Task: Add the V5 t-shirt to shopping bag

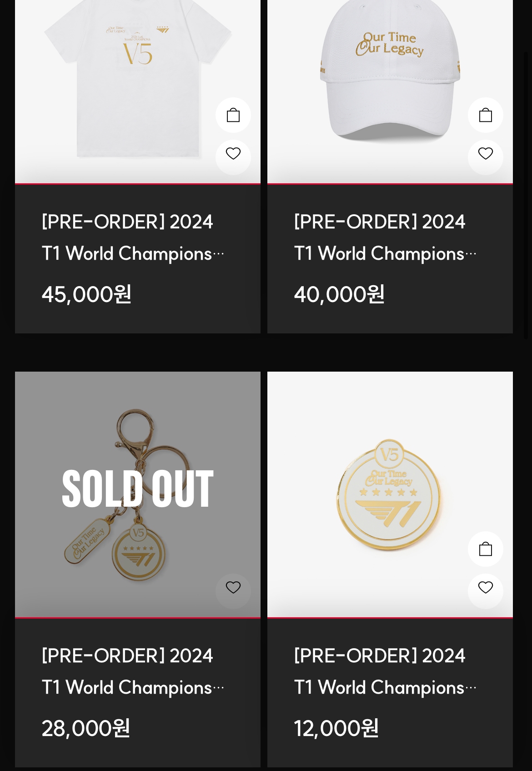Action: (233, 115)
